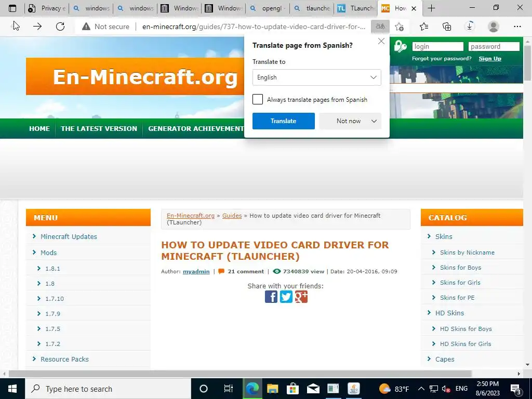This screenshot has height=399, width=532.
Task: Open Microsoft Store from taskbar
Action: tap(292, 389)
